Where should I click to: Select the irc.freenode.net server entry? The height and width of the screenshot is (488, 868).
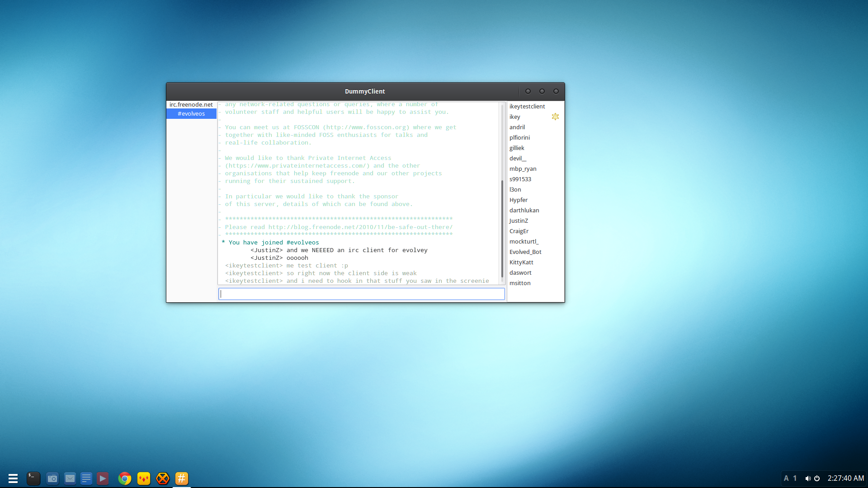(x=191, y=104)
